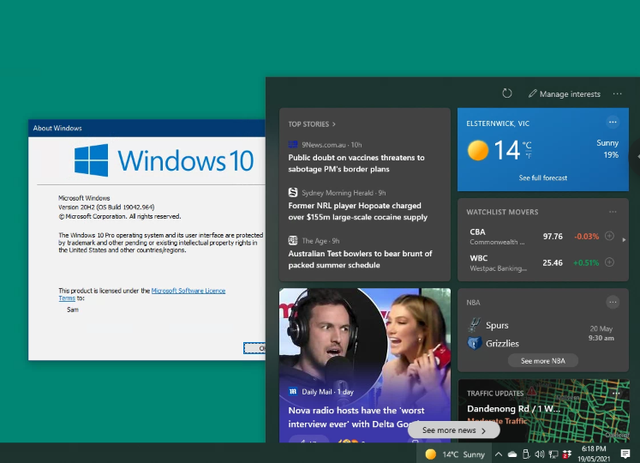
Task: Click See more NBA button
Action: tap(543, 360)
